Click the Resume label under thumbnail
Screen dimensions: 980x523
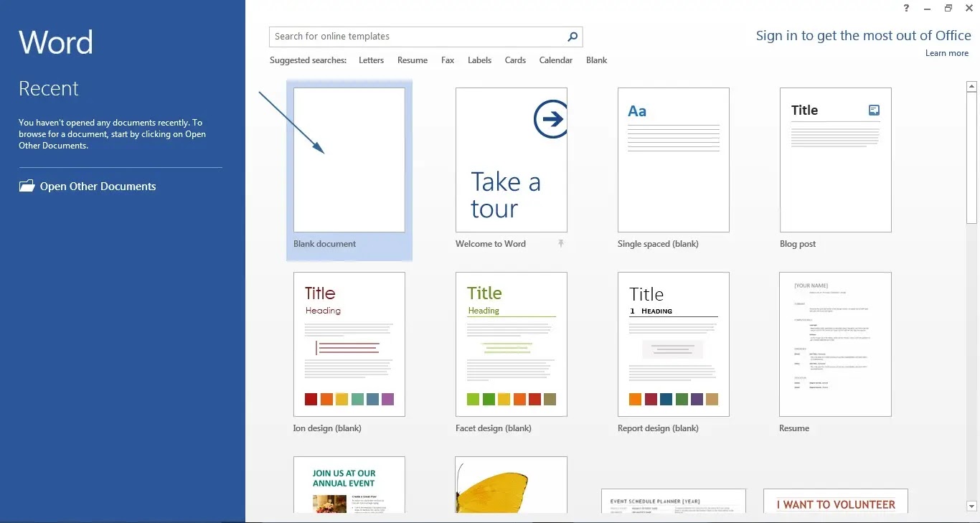[794, 428]
